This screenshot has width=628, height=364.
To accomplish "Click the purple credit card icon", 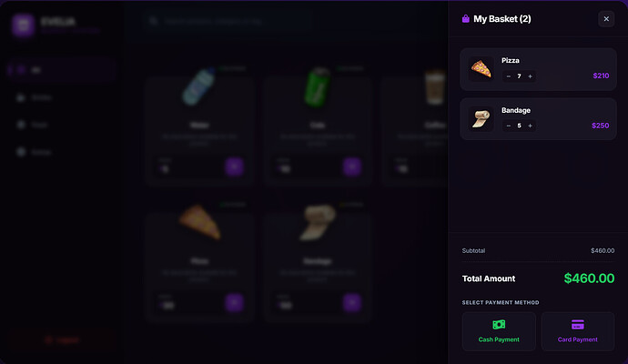I will (x=578, y=324).
